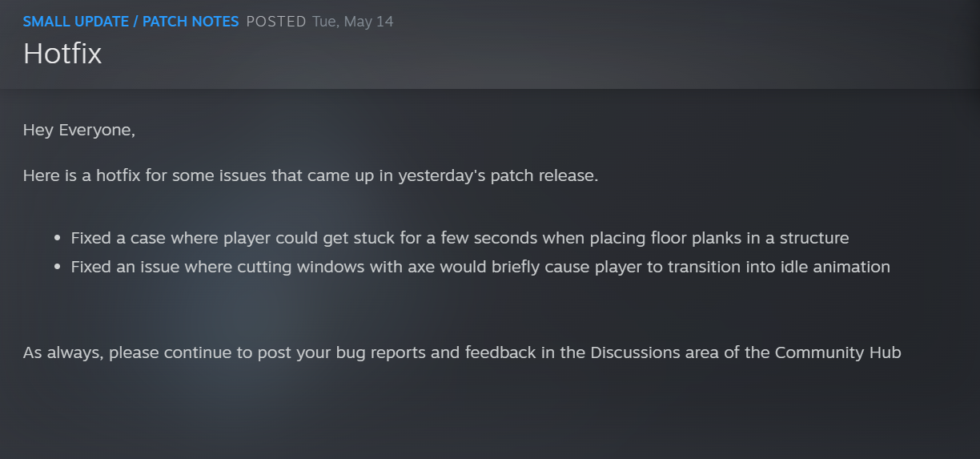Click the bullet dot before Fixed a case
The height and width of the screenshot is (459, 980).
58,239
